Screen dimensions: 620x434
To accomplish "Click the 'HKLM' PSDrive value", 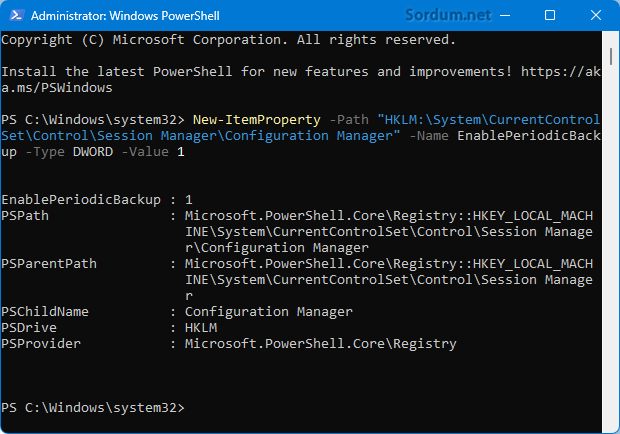I will 201,328.
